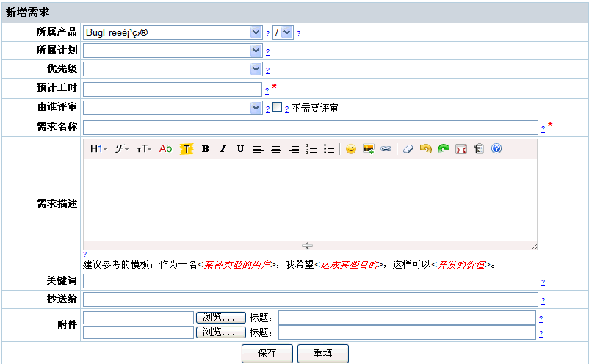Open help link before 不需要评审 text

(286, 109)
